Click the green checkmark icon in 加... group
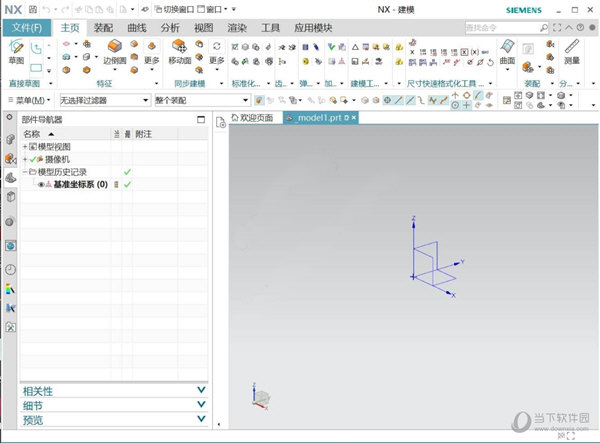 [x=331, y=47]
